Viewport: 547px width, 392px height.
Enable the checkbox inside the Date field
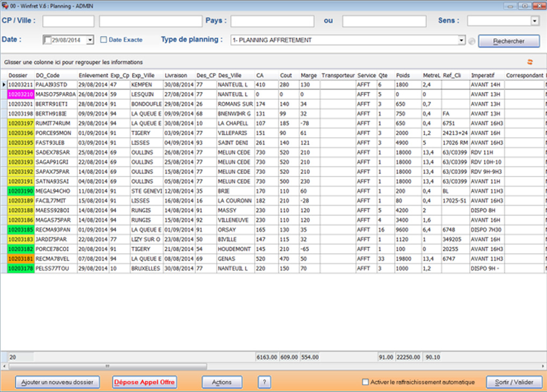click(47, 40)
